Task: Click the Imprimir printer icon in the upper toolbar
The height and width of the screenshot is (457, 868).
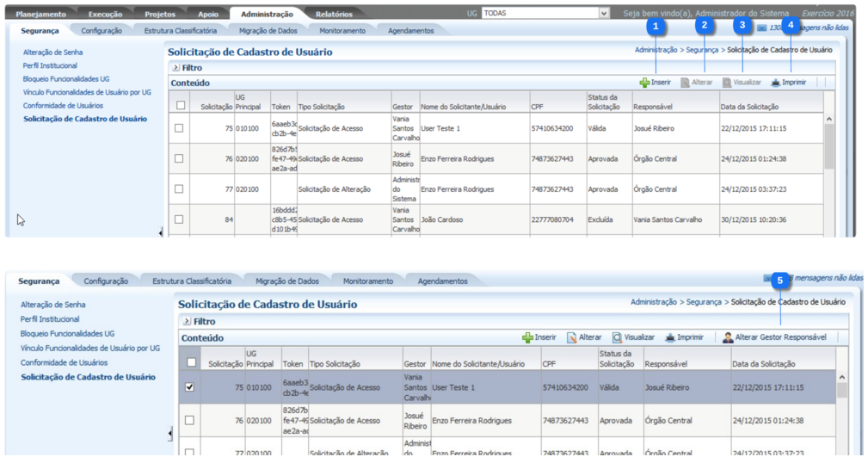Action: click(775, 83)
